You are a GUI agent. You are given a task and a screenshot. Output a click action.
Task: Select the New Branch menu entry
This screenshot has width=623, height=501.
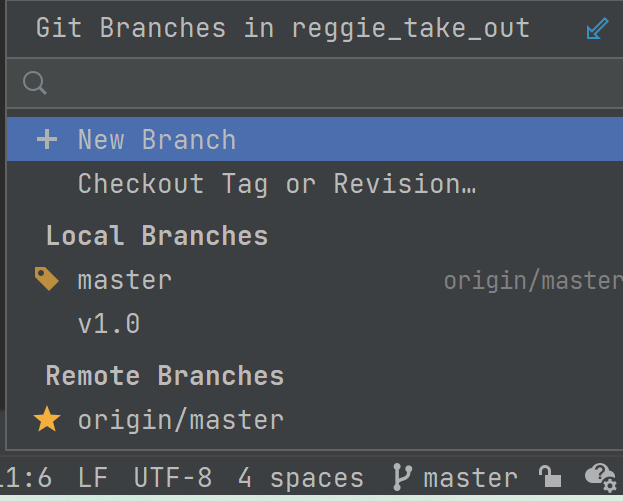pyautogui.click(x=157, y=139)
